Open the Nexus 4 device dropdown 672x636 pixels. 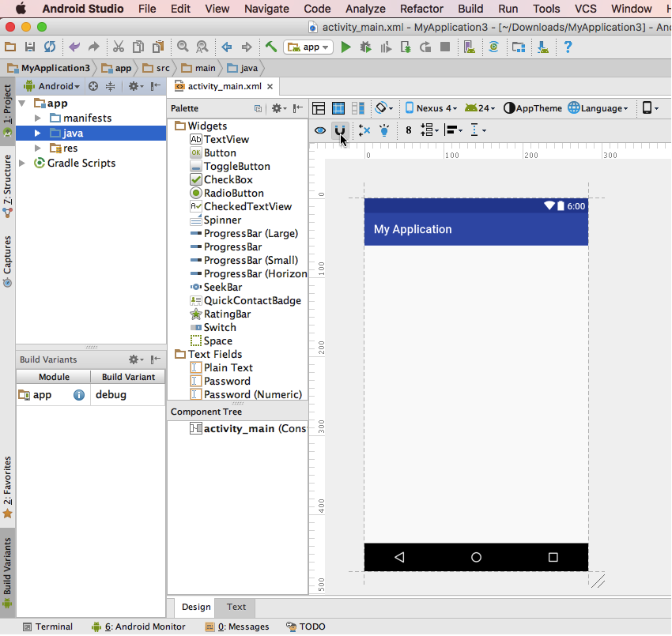(431, 108)
